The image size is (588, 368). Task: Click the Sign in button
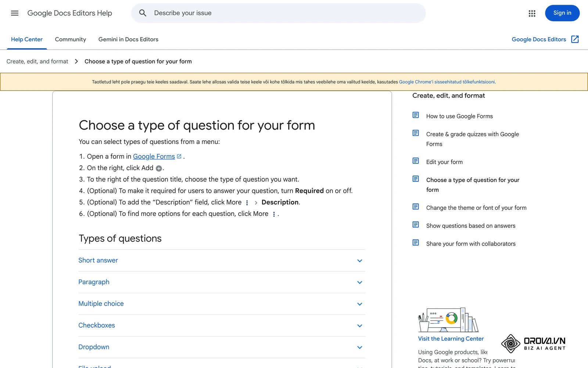tap(562, 13)
